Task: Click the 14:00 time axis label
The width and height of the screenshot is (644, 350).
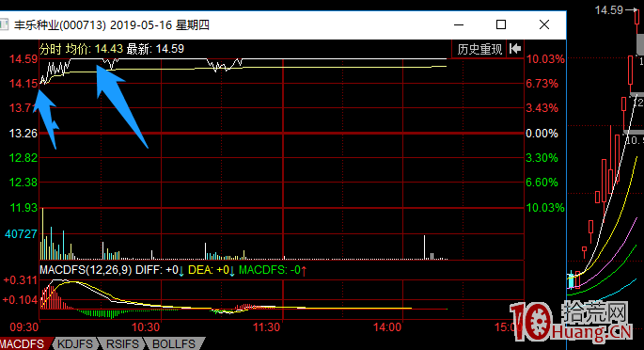Action: (387, 327)
